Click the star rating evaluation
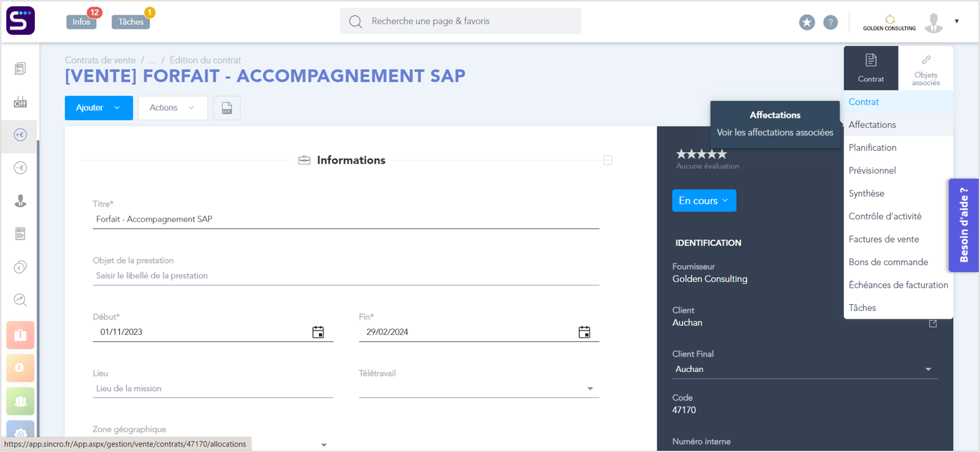 click(x=701, y=154)
